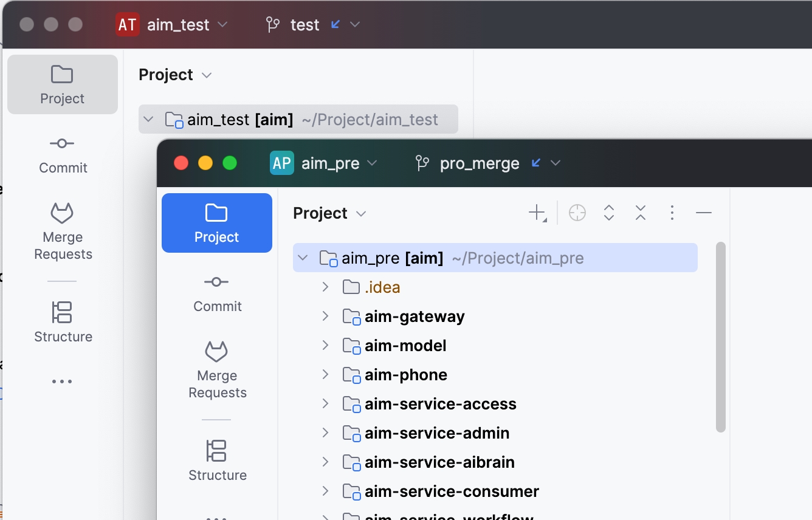Open Project panel options three-dot menu
Screen dimensions: 812x520
(x=672, y=213)
